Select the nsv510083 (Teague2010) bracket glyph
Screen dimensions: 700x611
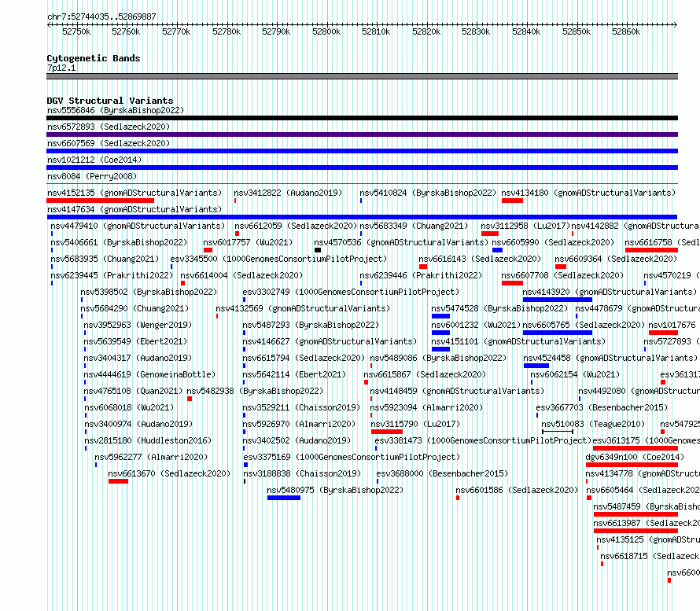558,432
